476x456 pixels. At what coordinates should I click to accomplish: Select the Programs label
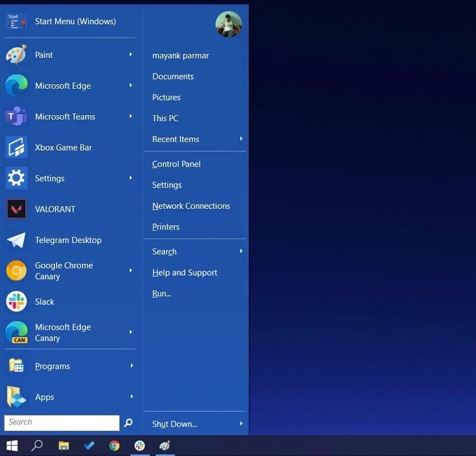click(53, 366)
